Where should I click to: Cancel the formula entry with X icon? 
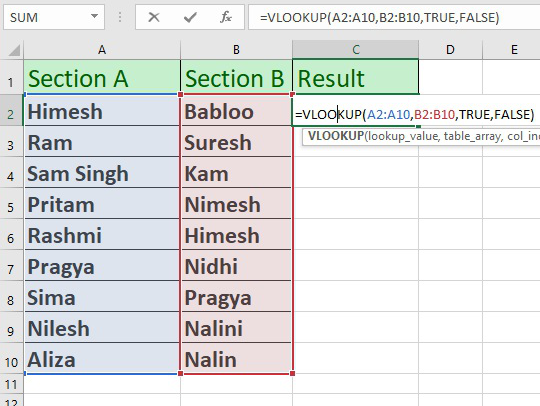point(154,17)
